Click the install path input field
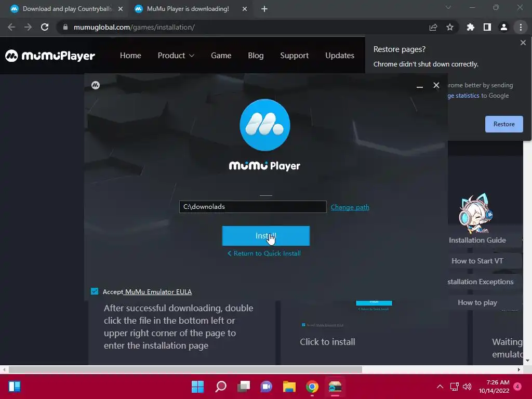The width and height of the screenshot is (532, 399). [253, 207]
